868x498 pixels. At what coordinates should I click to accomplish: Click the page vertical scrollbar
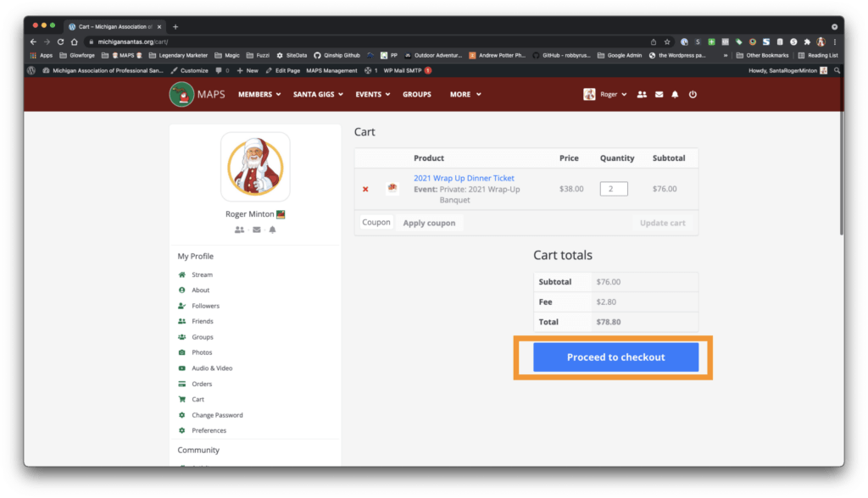point(842,173)
